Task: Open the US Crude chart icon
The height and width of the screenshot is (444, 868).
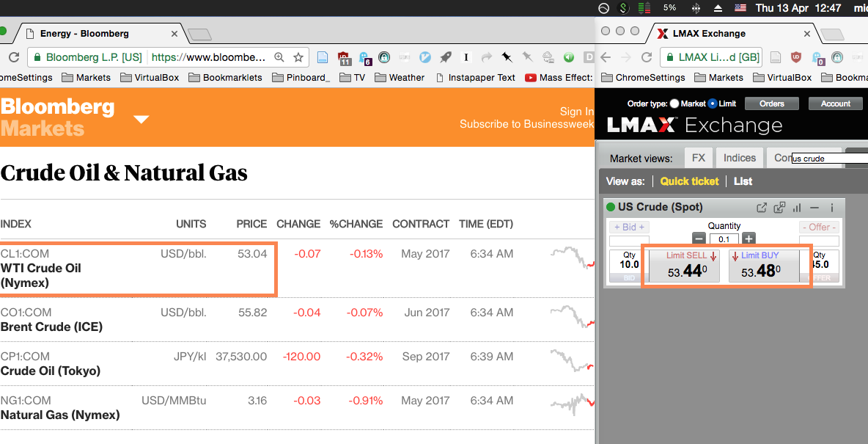Action: point(797,208)
